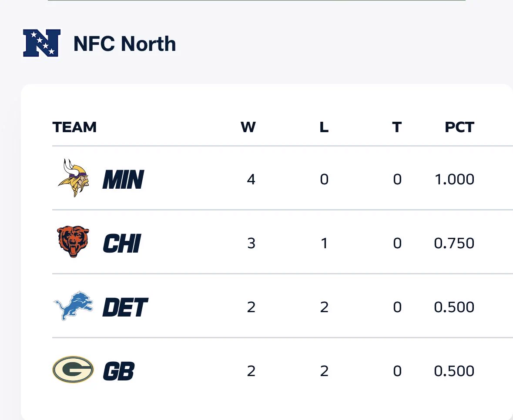Click Minnesota's wins value of 4
Screen dimensions: 513x420
tap(251, 179)
